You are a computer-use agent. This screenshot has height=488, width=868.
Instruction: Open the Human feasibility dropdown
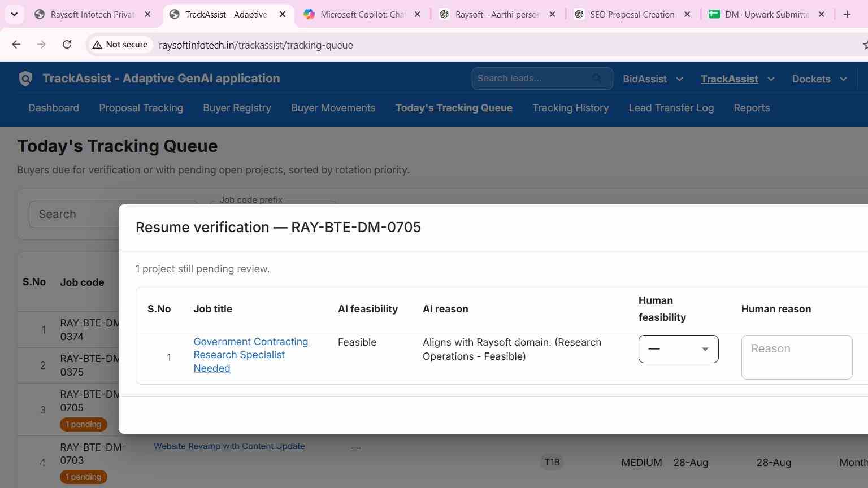[x=678, y=349]
